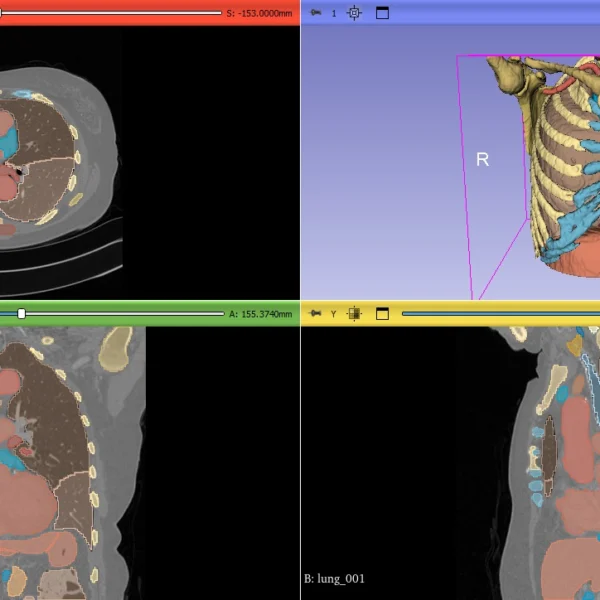Image resolution: width=600 pixels, height=600 pixels.
Task: Click the "R" orientation marker in the 3D view
Action: tap(483, 160)
